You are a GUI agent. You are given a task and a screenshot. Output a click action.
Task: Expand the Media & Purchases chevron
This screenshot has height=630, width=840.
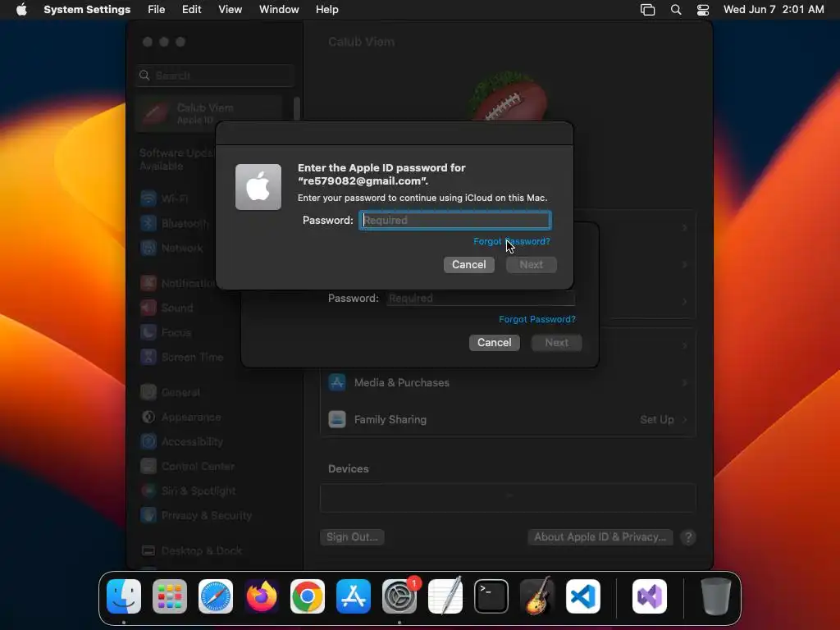click(685, 382)
